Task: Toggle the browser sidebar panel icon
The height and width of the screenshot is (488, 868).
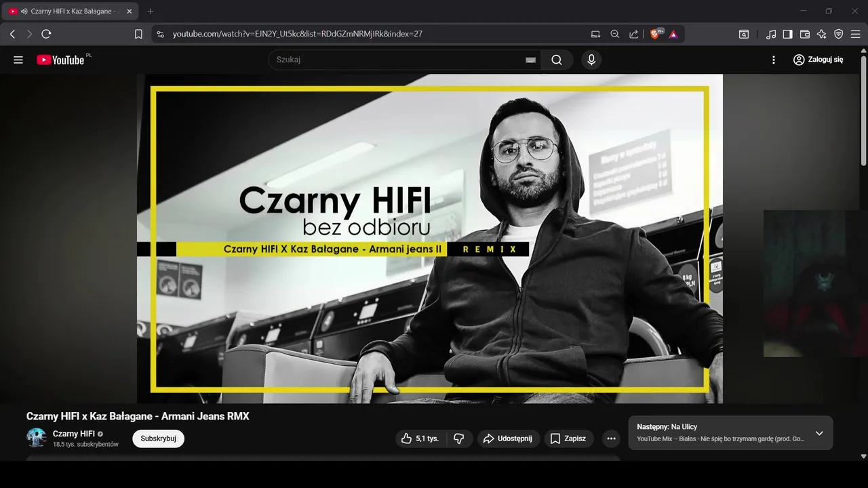Action: pos(787,34)
